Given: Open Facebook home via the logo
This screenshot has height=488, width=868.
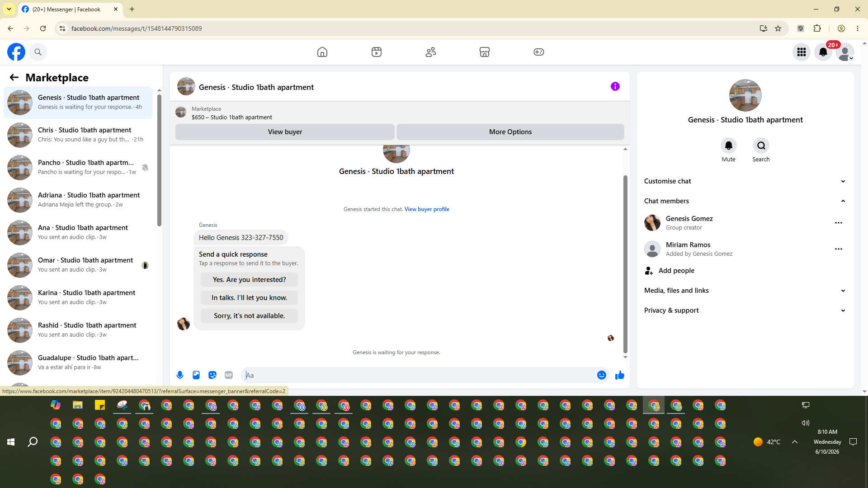Looking at the screenshot, I should click(x=16, y=52).
